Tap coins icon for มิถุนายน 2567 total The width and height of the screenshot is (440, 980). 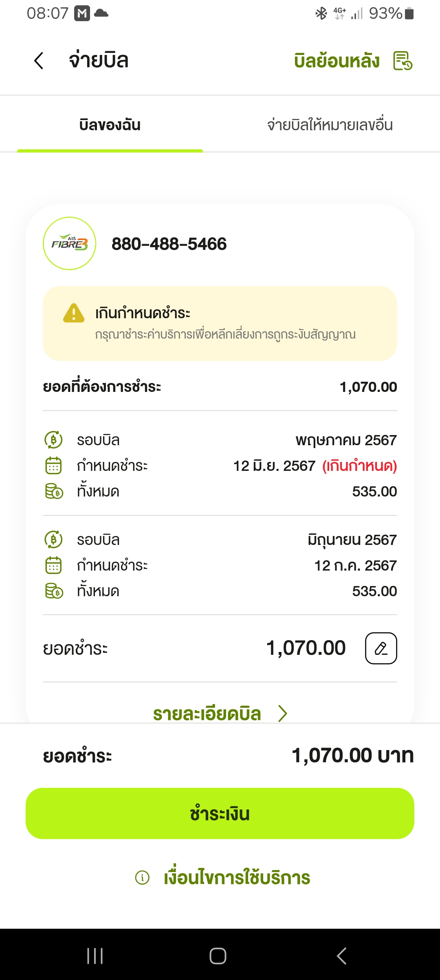pyautogui.click(x=54, y=591)
